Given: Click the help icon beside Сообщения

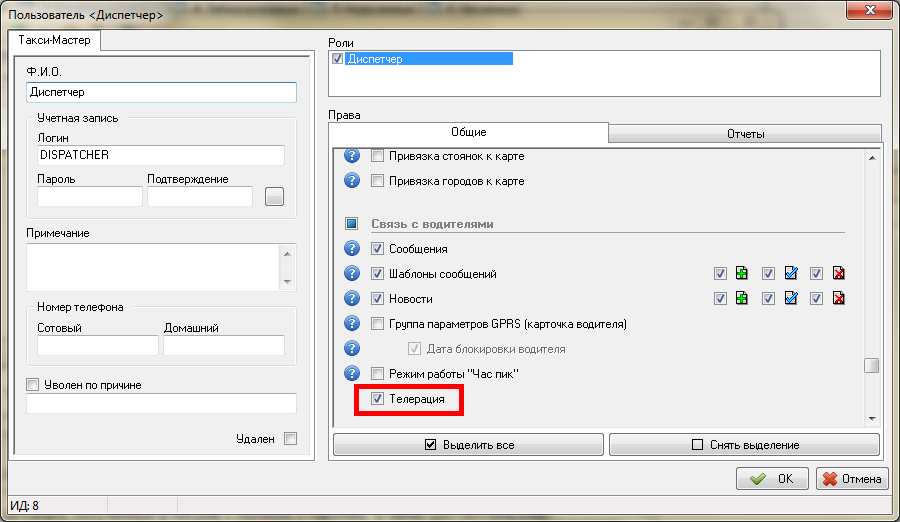Looking at the screenshot, I should click(351, 249).
